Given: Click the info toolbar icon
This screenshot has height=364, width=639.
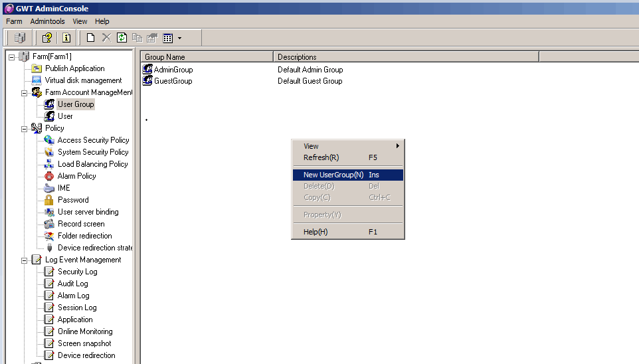Looking at the screenshot, I should point(66,38).
